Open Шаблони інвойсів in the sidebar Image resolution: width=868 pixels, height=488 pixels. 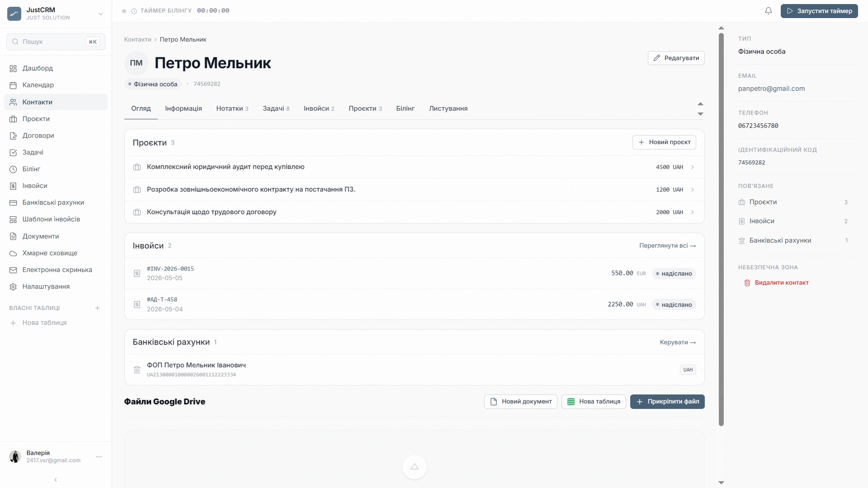pos(56,219)
